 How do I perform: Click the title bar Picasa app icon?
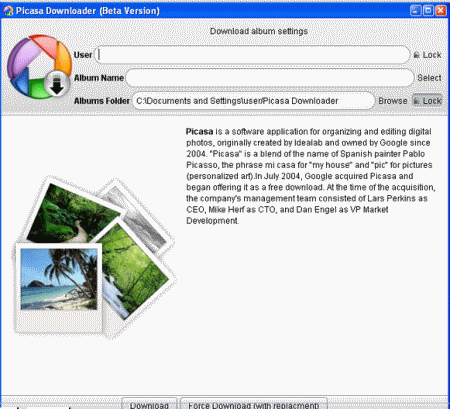click(8, 11)
